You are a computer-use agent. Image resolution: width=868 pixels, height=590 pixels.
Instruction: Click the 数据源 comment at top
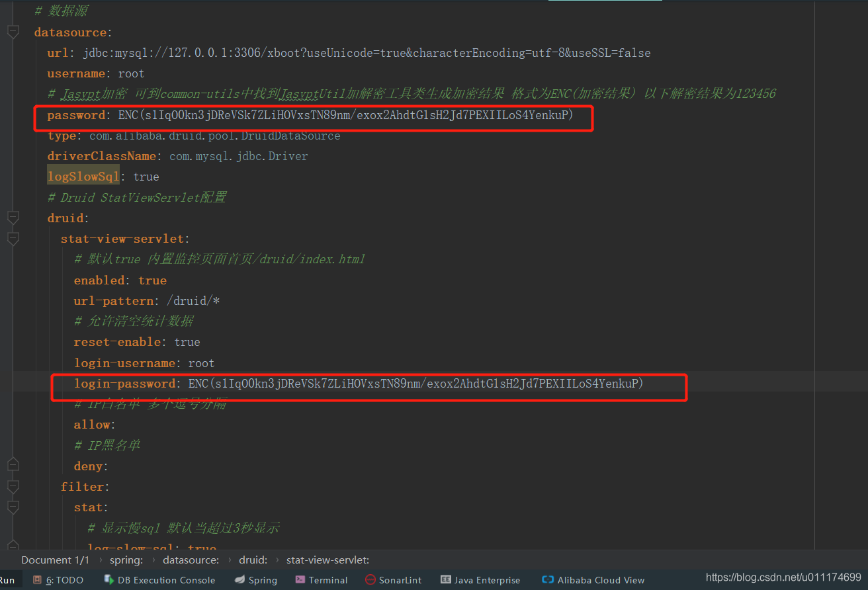click(x=61, y=11)
